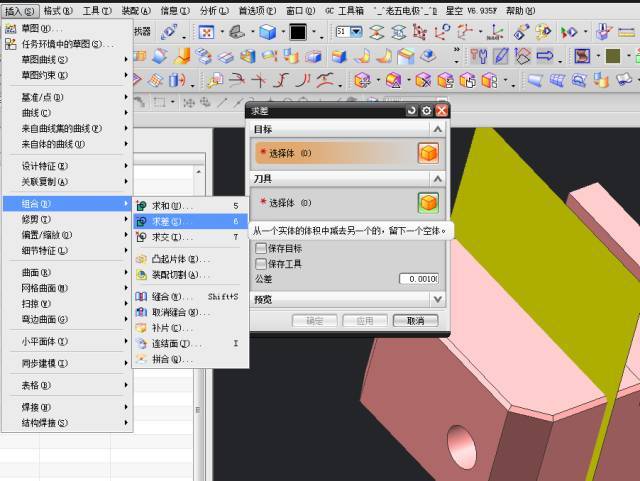The width and height of the screenshot is (640, 481).
Task: Open the layer number 51 combo box
Action: tap(349, 31)
